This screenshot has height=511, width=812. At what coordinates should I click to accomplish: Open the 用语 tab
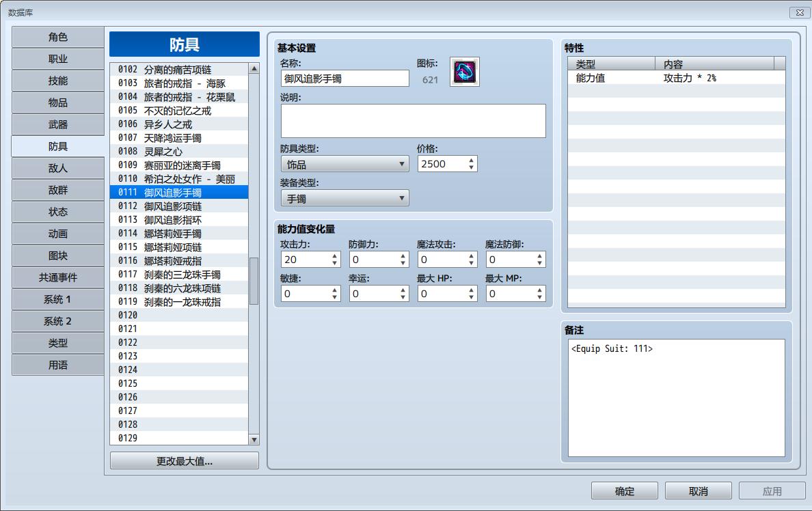pyautogui.click(x=58, y=365)
